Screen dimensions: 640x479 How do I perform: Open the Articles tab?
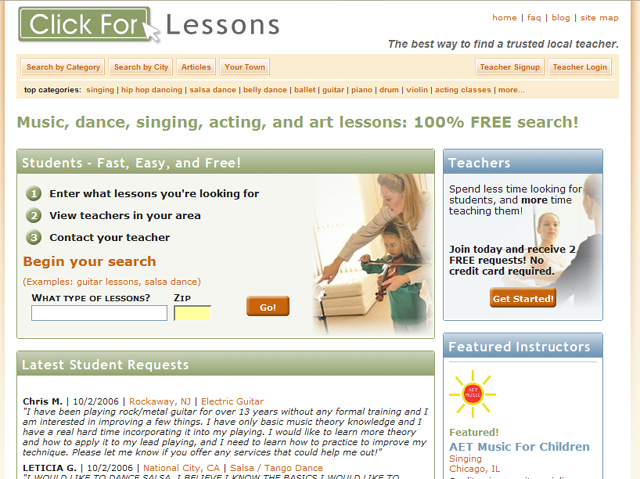[196, 67]
